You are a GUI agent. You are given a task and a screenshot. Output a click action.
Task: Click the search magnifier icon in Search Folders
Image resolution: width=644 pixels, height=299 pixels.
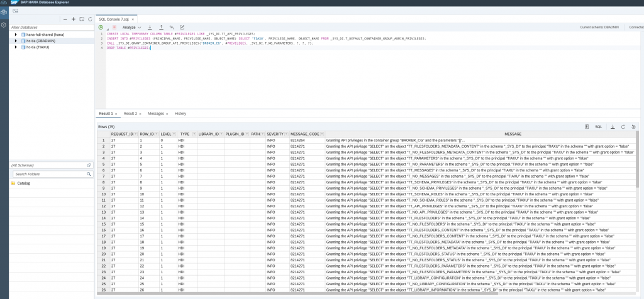tap(89, 174)
